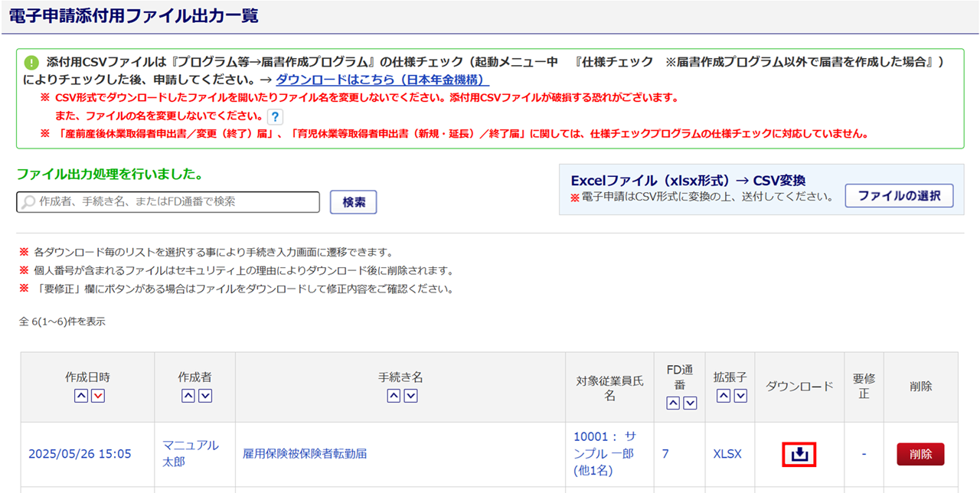Sort 作成者 column descending
The image size is (980, 493).
tap(204, 396)
